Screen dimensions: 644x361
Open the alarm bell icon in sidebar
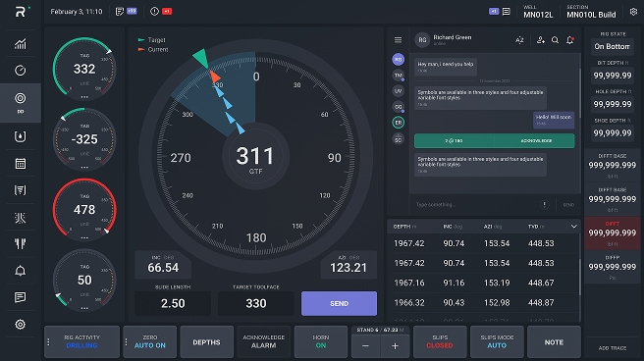20,271
